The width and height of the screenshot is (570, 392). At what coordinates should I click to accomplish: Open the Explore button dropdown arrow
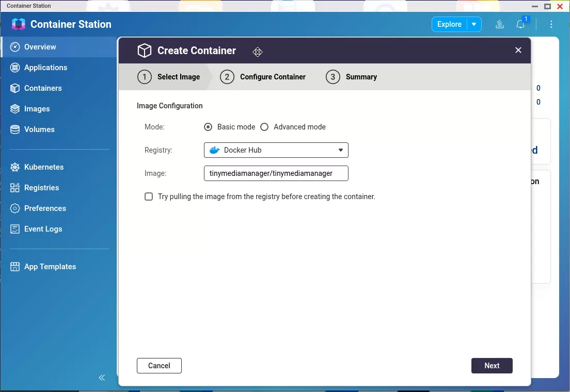pos(474,24)
